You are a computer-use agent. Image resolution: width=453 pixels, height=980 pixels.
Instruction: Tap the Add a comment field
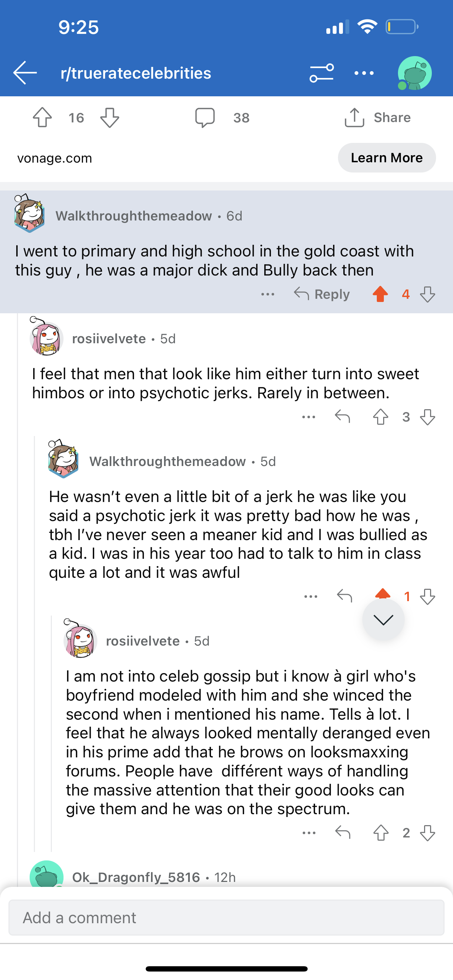(226, 918)
